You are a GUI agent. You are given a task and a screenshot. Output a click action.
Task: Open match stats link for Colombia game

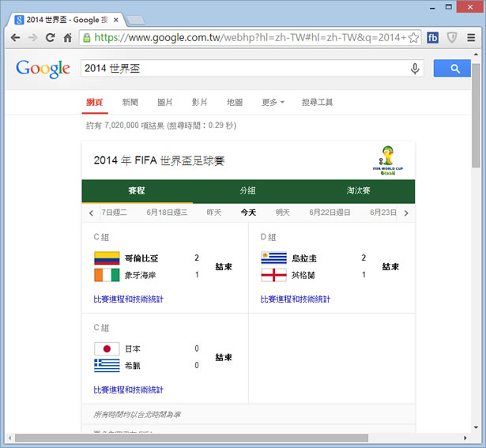coord(128,299)
